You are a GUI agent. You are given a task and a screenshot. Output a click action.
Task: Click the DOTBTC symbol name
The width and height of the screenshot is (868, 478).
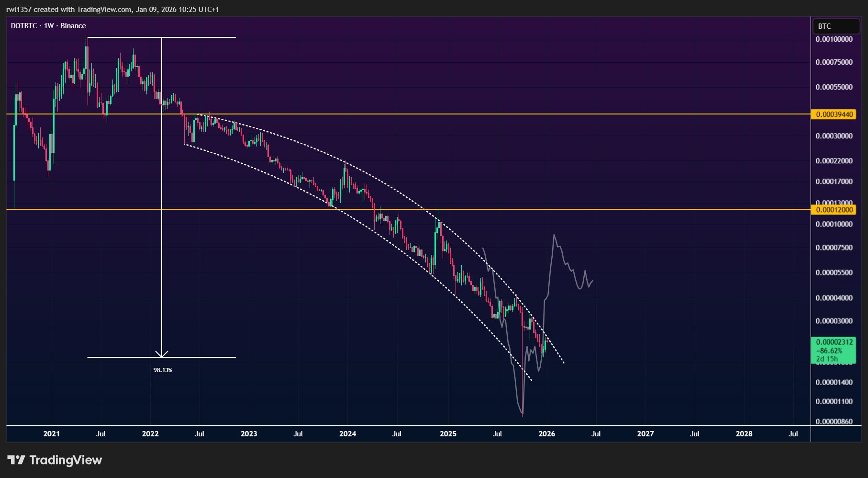(x=24, y=26)
